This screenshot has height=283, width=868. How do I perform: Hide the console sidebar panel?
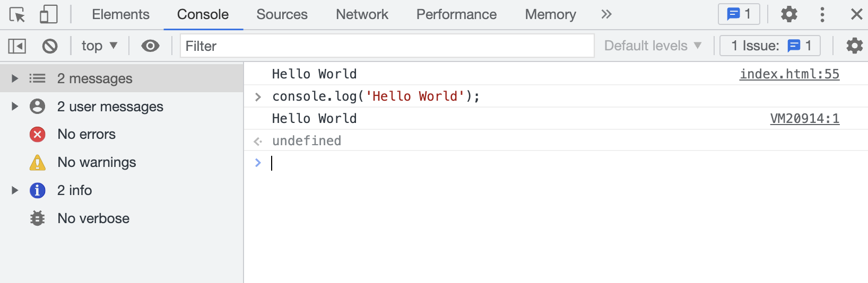click(x=17, y=46)
